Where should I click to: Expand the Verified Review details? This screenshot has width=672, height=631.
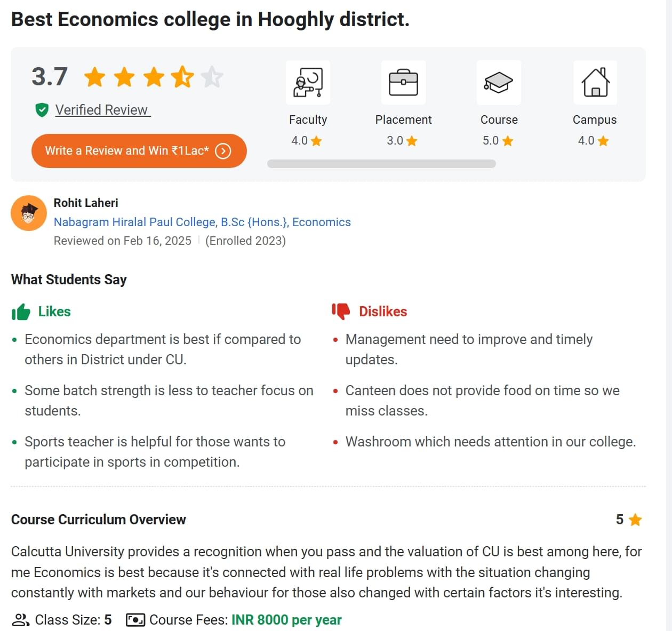click(x=101, y=110)
